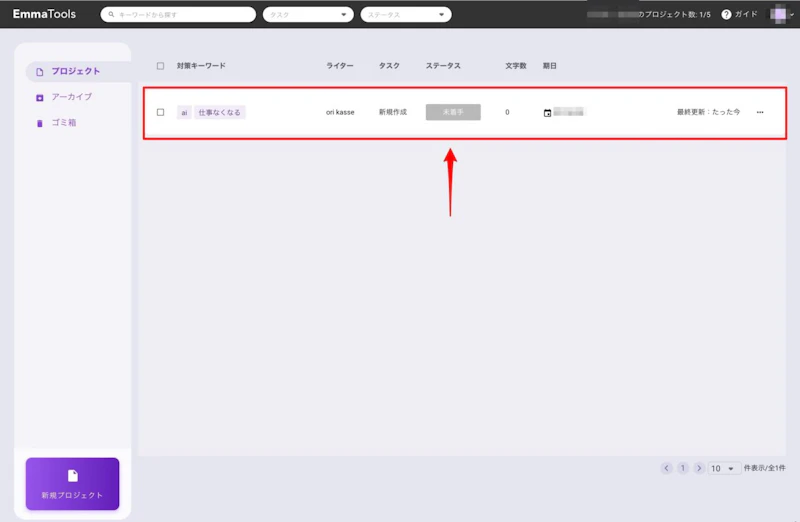The image size is (800, 522).
Task: Click the ステータス column header
Action: click(x=443, y=66)
